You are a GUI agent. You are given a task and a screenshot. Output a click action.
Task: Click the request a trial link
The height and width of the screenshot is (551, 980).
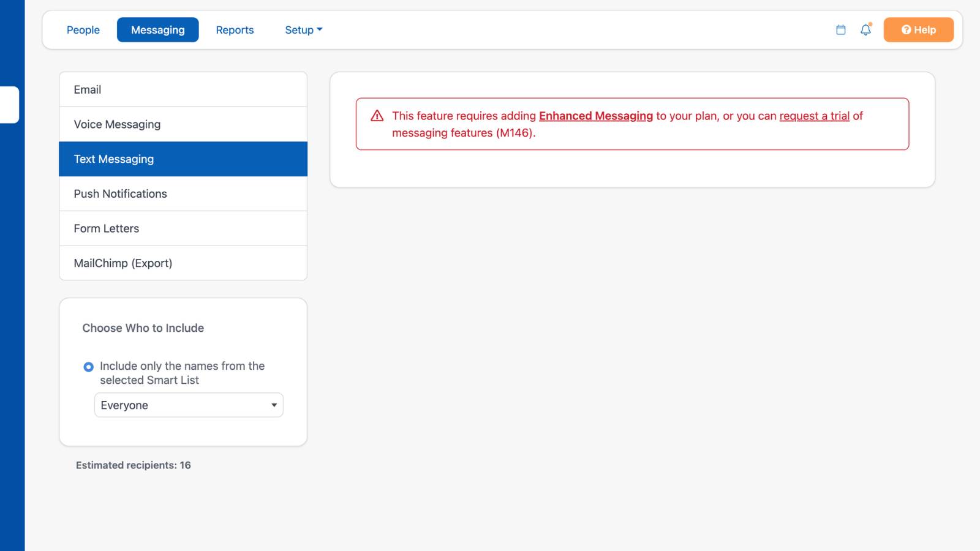pyautogui.click(x=814, y=116)
